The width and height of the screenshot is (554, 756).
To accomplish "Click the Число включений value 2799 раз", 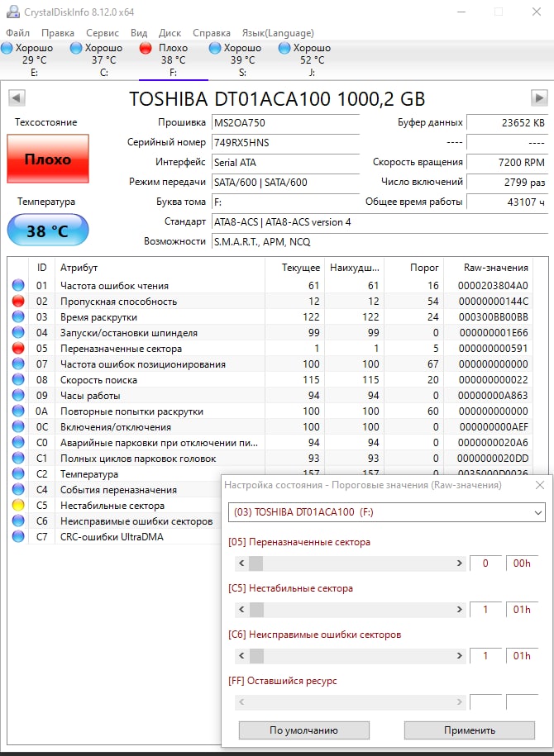I will (x=507, y=182).
